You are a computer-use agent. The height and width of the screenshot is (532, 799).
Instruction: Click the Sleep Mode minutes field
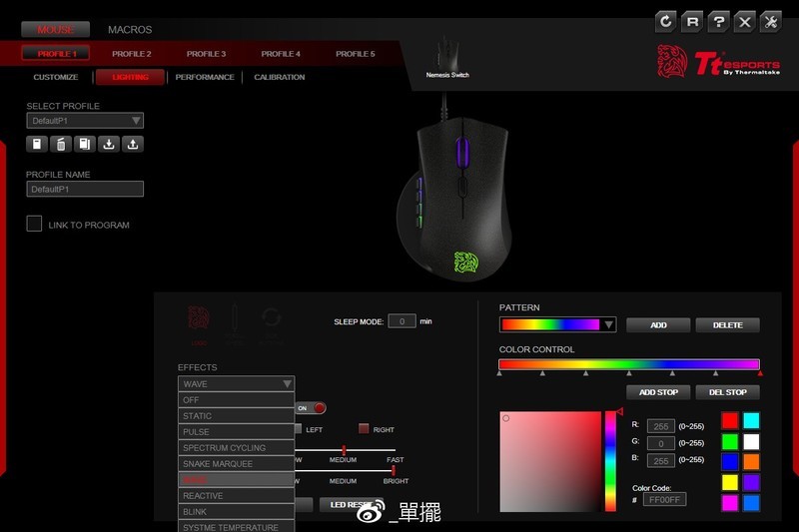[x=402, y=321]
